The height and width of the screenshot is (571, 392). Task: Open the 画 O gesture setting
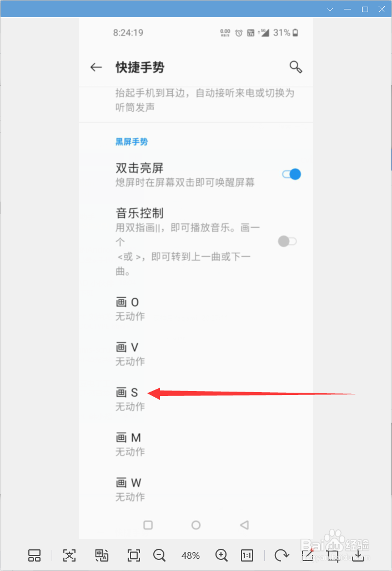196,309
